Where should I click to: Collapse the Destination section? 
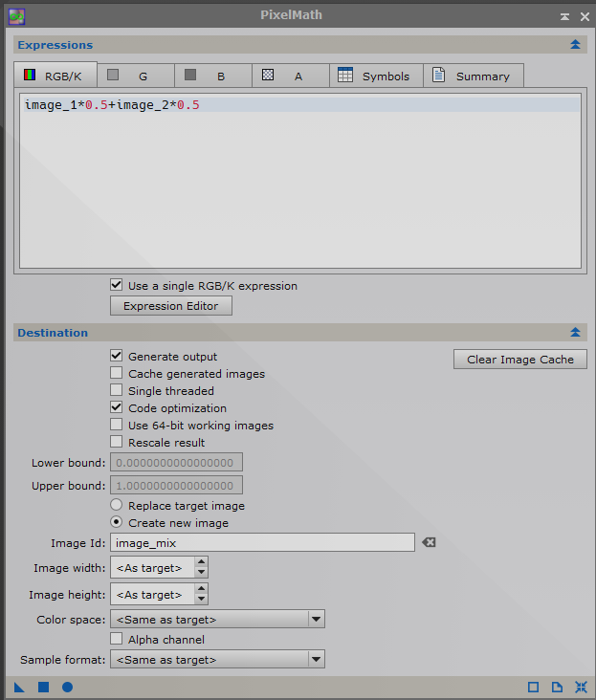(x=575, y=332)
